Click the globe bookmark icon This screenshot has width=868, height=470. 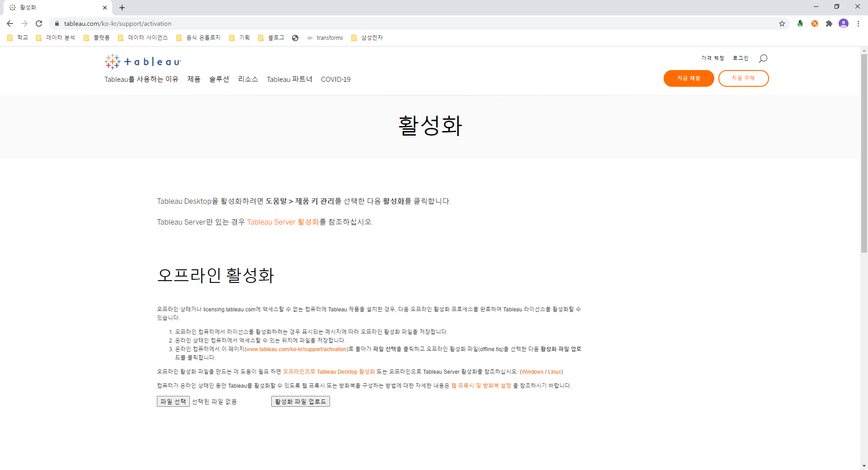pyautogui.click(x=295, y=38)
